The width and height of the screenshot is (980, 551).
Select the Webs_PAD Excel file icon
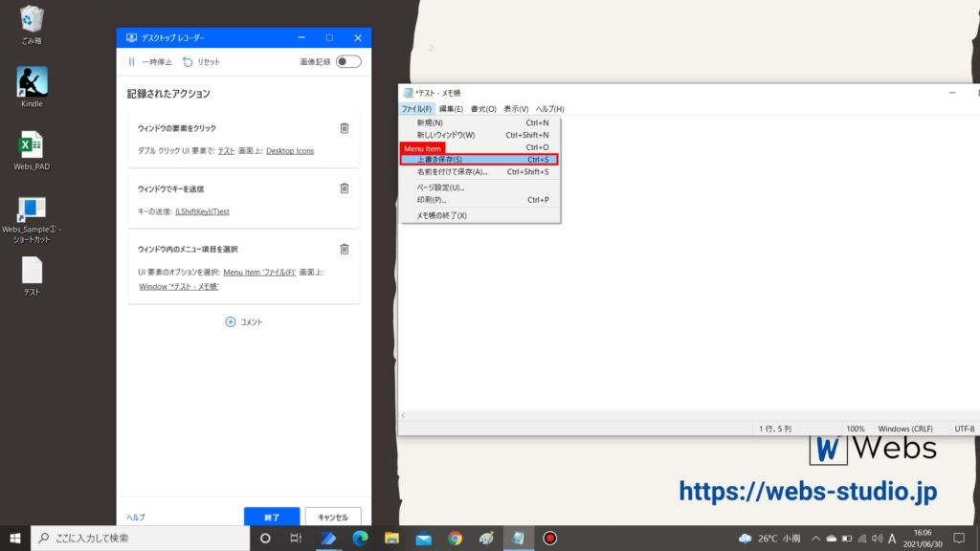tap(32, 150)
